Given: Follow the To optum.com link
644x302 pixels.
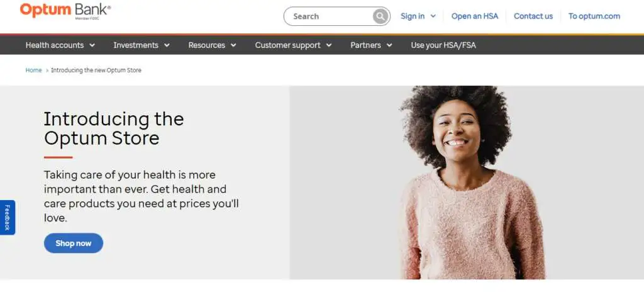Looking at the screenshot, I should pos(594,16).
